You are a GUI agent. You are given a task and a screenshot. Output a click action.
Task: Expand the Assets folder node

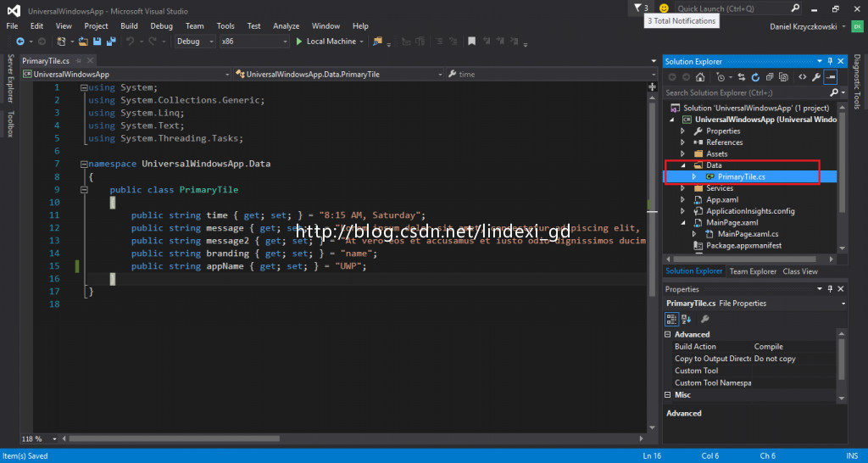point(682,153)
